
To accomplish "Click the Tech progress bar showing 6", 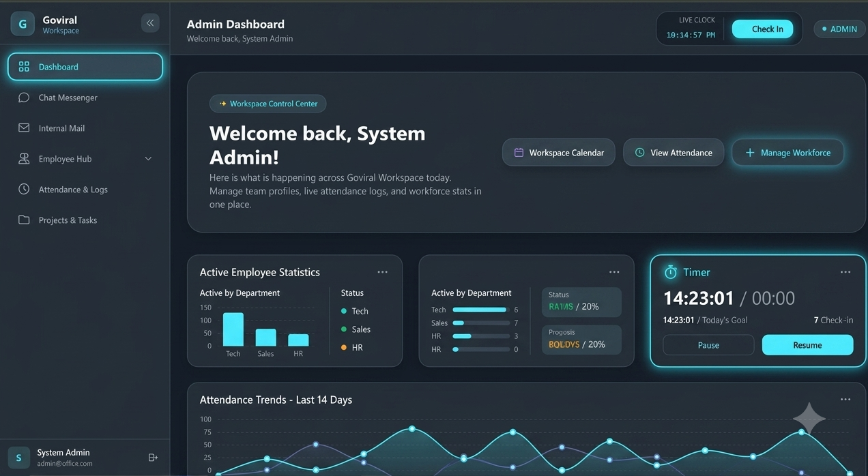I will point(481,310).
